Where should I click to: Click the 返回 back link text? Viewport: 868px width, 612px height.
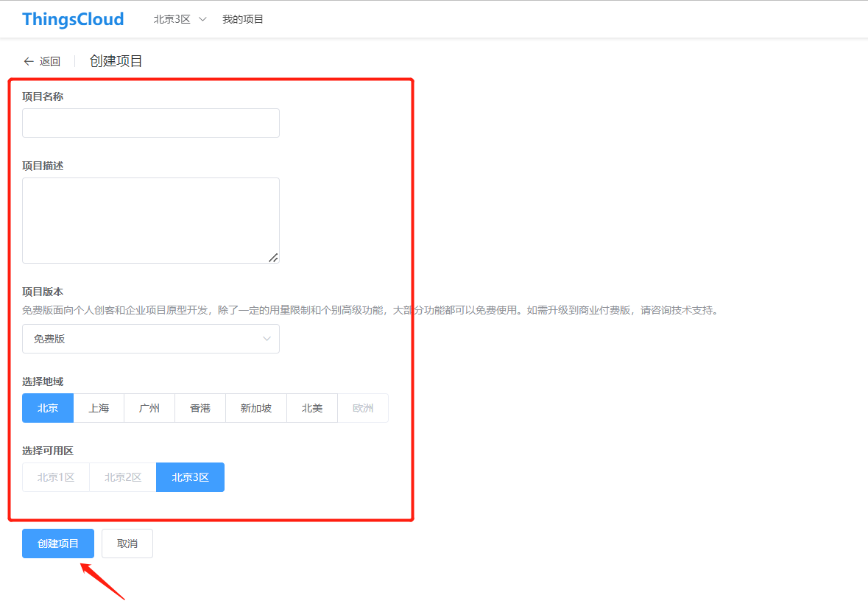tap(50, 62)
